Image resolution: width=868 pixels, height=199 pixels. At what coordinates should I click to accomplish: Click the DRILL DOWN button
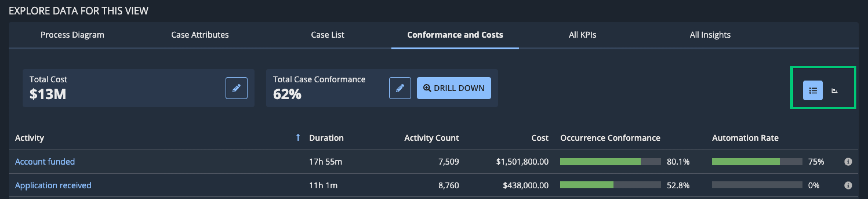click(453, 88)
